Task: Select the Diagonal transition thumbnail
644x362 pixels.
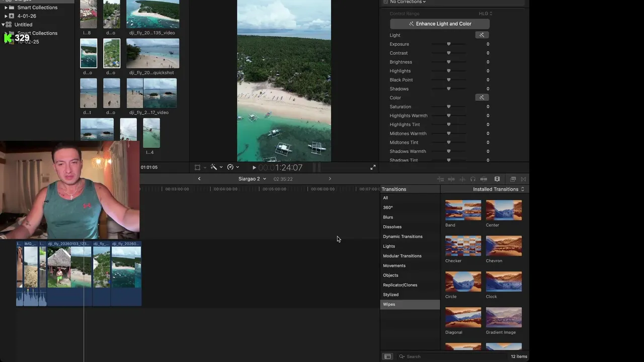Action: (463, 317)
